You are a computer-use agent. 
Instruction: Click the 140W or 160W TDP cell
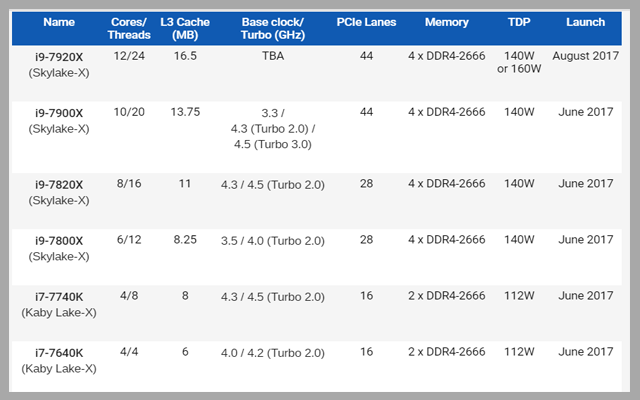[x=520, y=62]
